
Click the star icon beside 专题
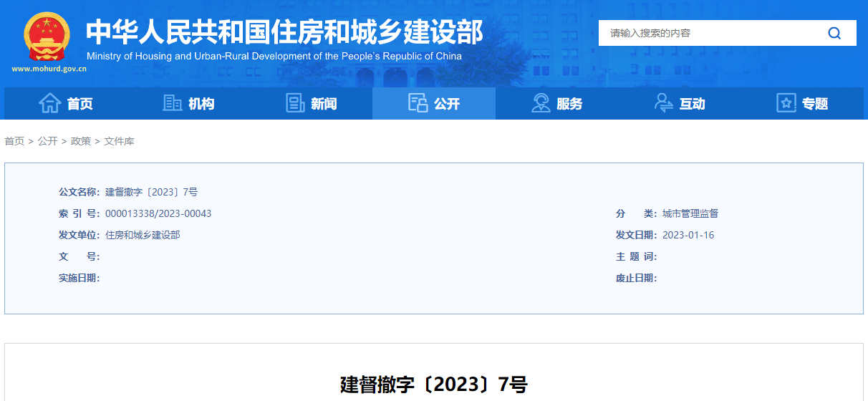[x=786, y=103]
